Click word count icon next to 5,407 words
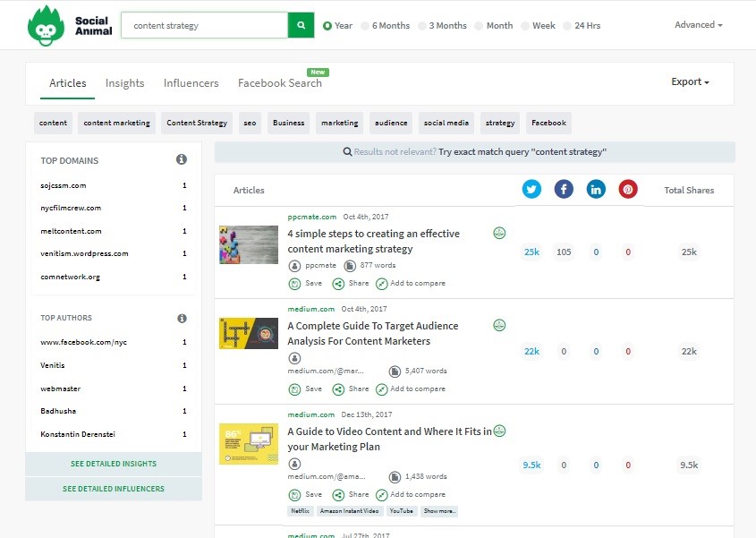This screenshot has width=756, height=538. coord(395,371)
